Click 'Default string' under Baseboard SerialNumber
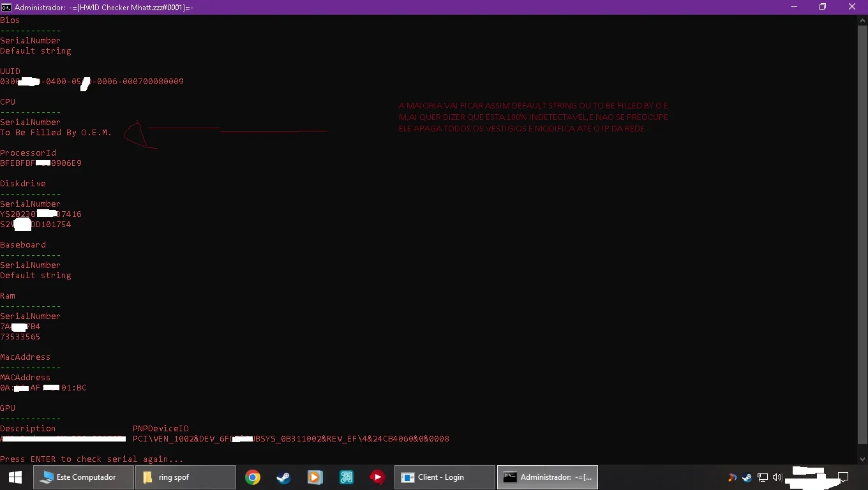Screen dimensions: 868x490 tap(36, 276)
